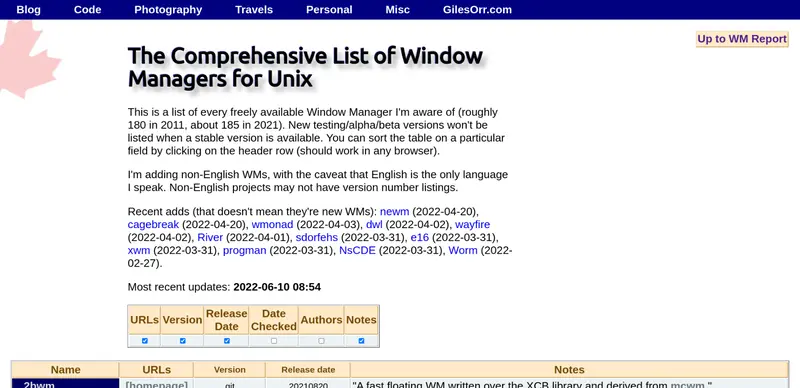Screen dimensions: 800x388
Task: Follow the xwm link
Action: pos(139,251)
